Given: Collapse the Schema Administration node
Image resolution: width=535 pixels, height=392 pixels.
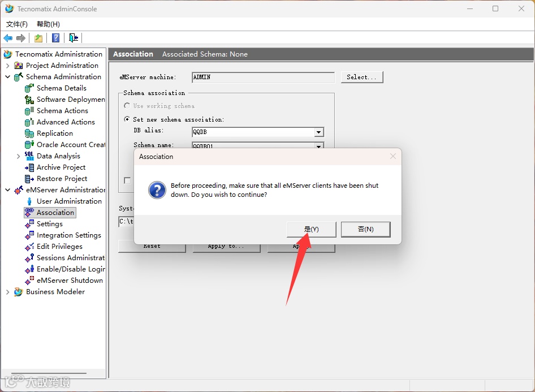Looking at the screenshot, I should point(7,77).
